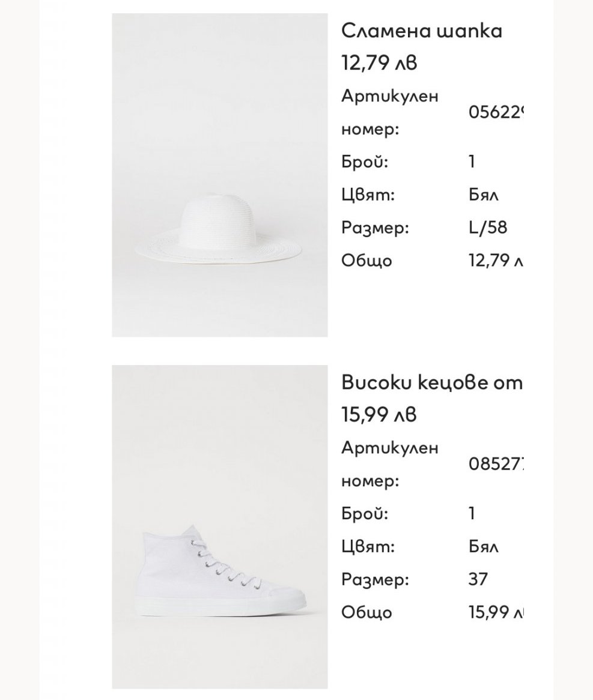Click the hat's article number starting 05622
The height and width of the screenshot is (700, 593).
(496, 112)
